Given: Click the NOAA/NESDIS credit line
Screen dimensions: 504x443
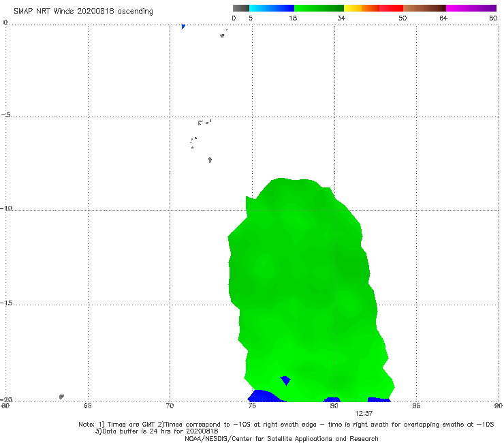Looking at the screenshot, I should [x=281, y=439].
